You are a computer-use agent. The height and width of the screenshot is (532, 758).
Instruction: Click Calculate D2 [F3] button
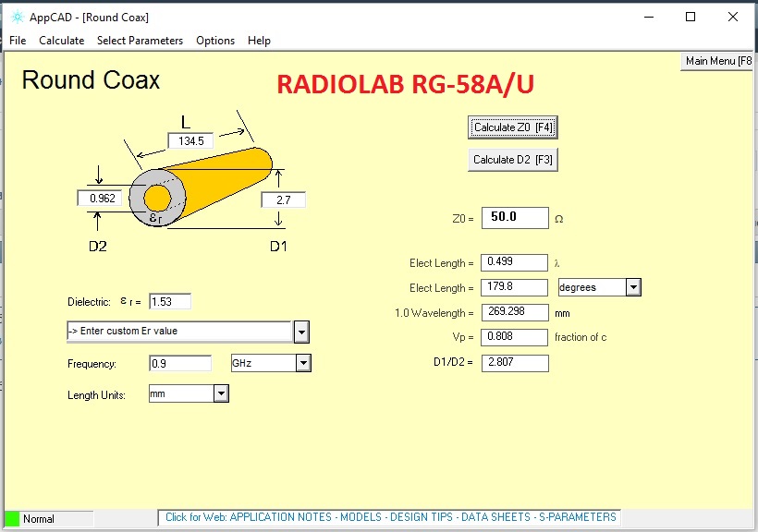513,160
